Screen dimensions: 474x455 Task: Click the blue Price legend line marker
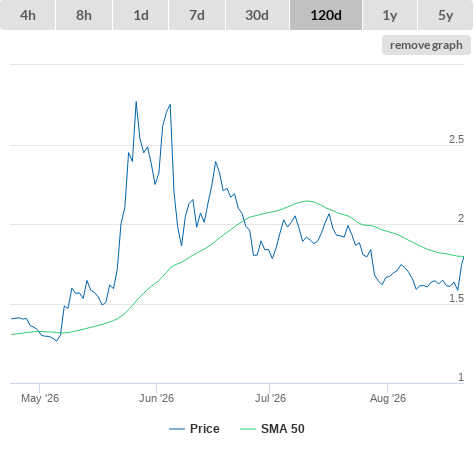click(177, 429)
